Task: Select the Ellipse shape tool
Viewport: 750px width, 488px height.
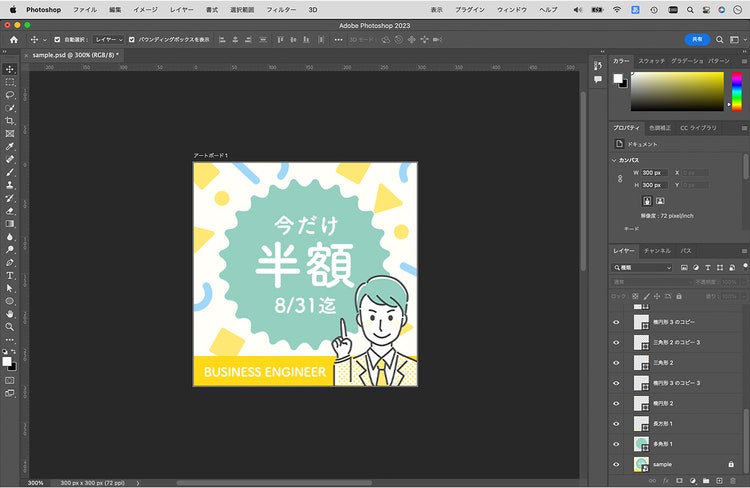Action: point(10,301)
